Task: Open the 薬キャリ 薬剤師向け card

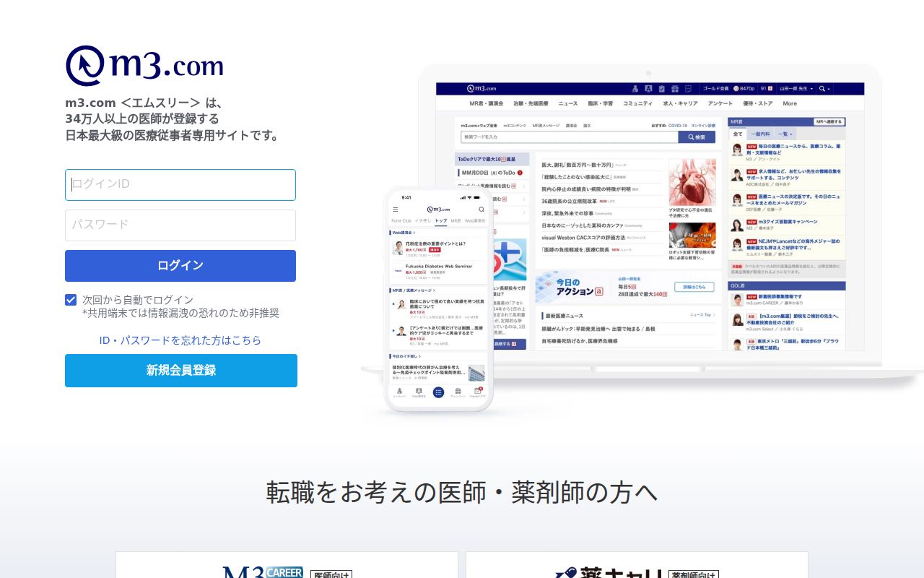Action: [637, 565]
